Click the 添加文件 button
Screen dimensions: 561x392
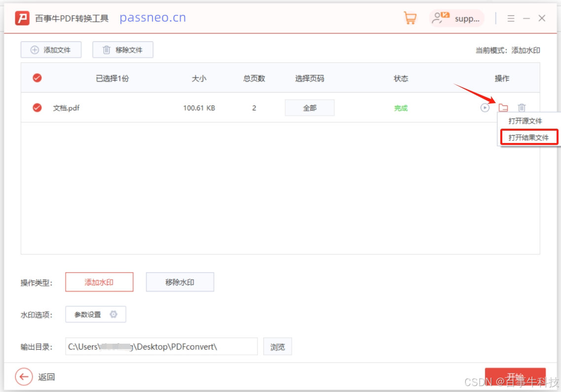(51, 50)
